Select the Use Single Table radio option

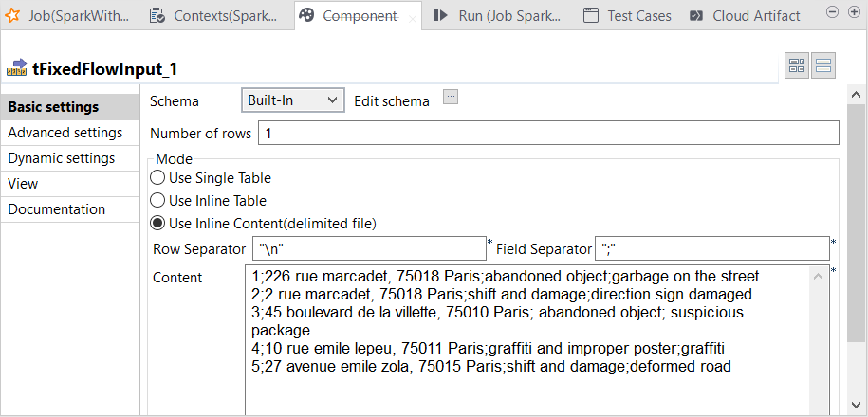pyautogui.click(x=158, y=177)
